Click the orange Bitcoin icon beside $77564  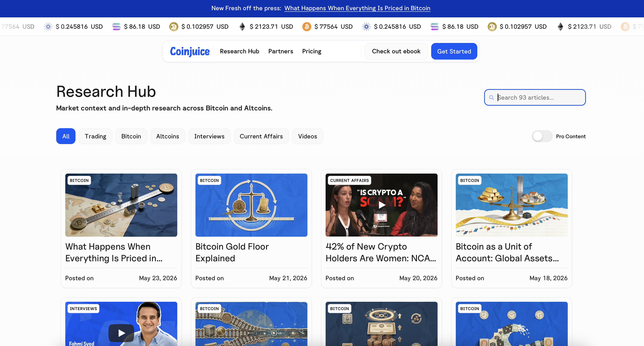pos(306,26)
